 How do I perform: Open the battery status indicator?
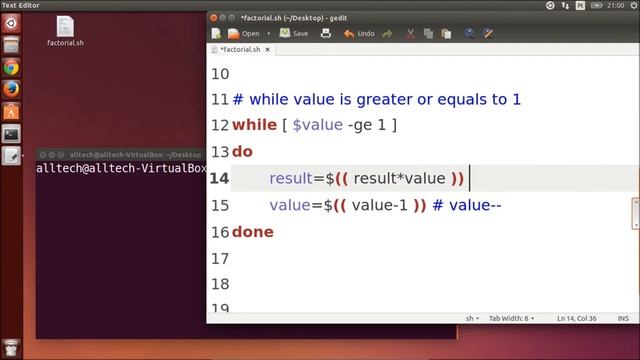coord(596,5)
